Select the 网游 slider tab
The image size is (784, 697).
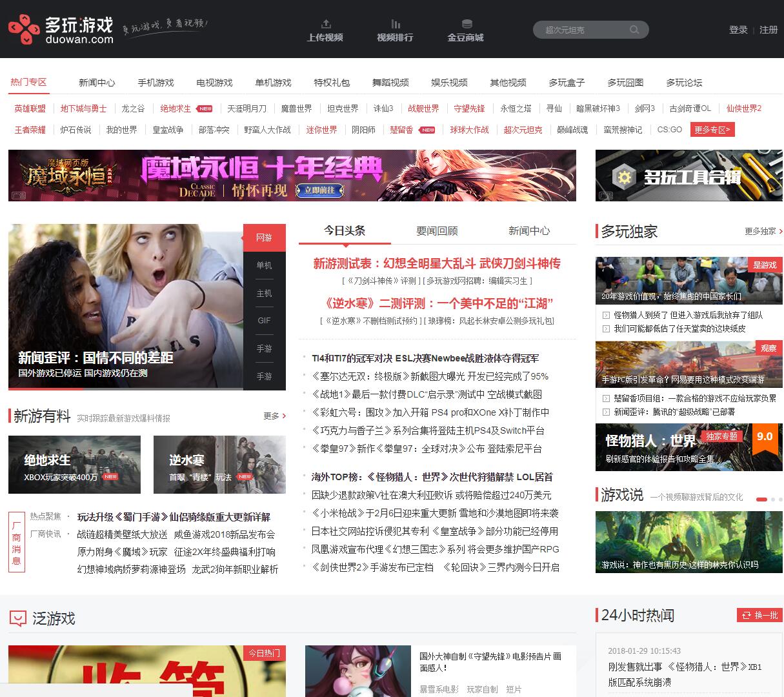click(x=265, y=237)
